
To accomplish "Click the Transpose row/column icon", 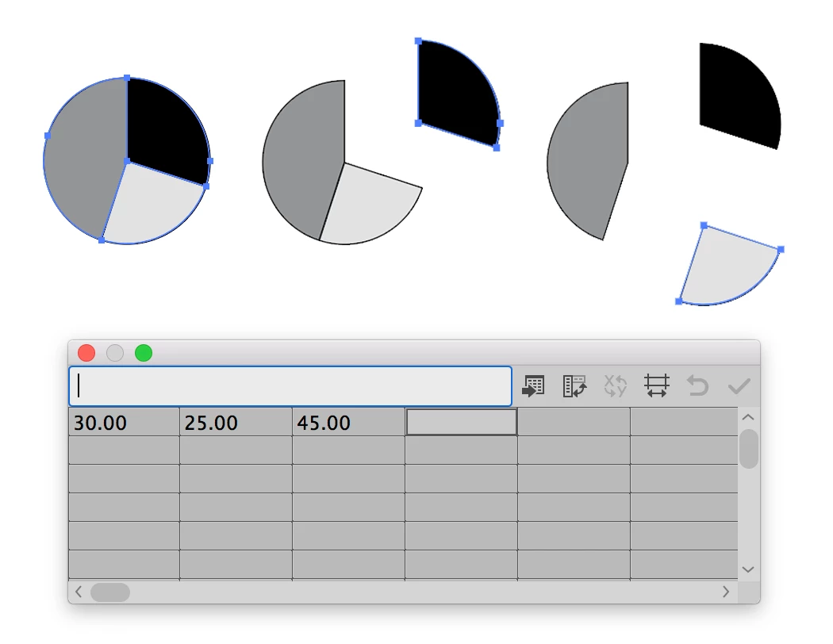I will [x=574, y=386].
